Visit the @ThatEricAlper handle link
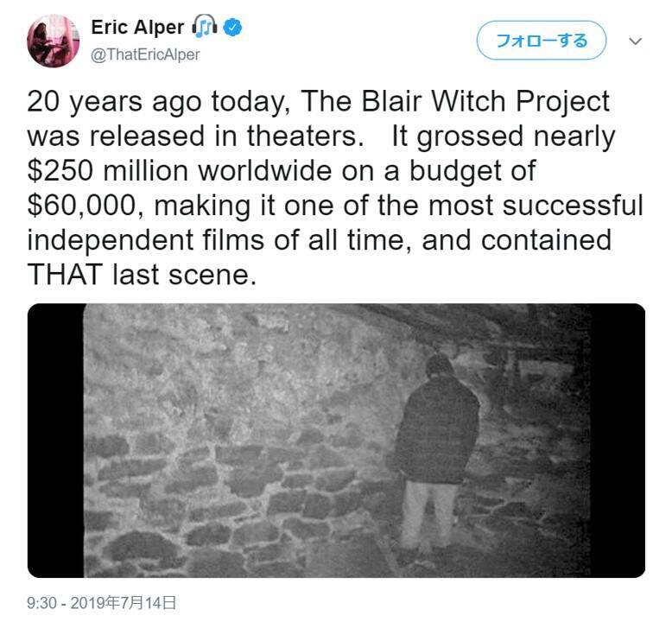The height and width of the screenshot is (622, 672). pyautogui.click(x=146, y=55)
